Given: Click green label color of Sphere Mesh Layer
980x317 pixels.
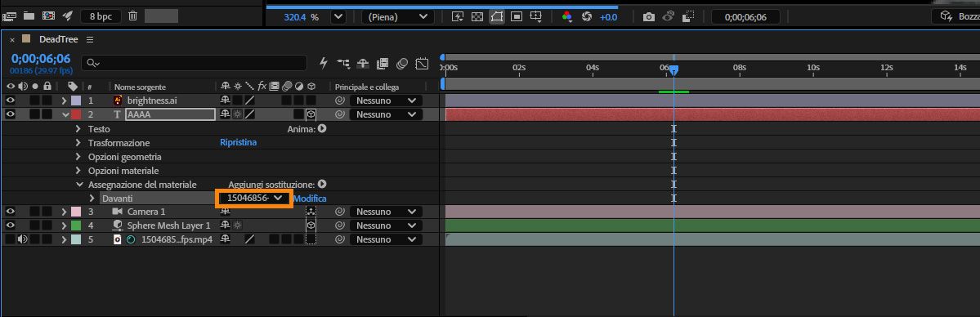Looking at the screenshot, I should click(76, 225).
